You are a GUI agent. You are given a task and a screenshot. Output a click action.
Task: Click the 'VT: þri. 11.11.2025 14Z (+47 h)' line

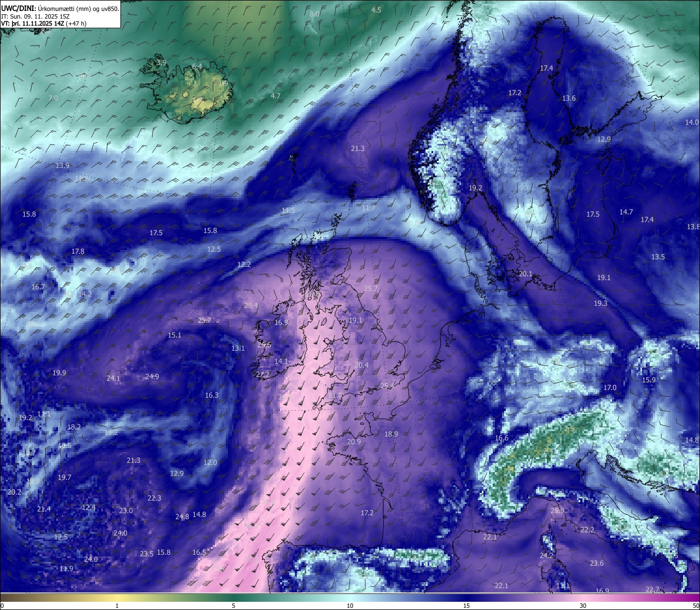click(44, 24)
